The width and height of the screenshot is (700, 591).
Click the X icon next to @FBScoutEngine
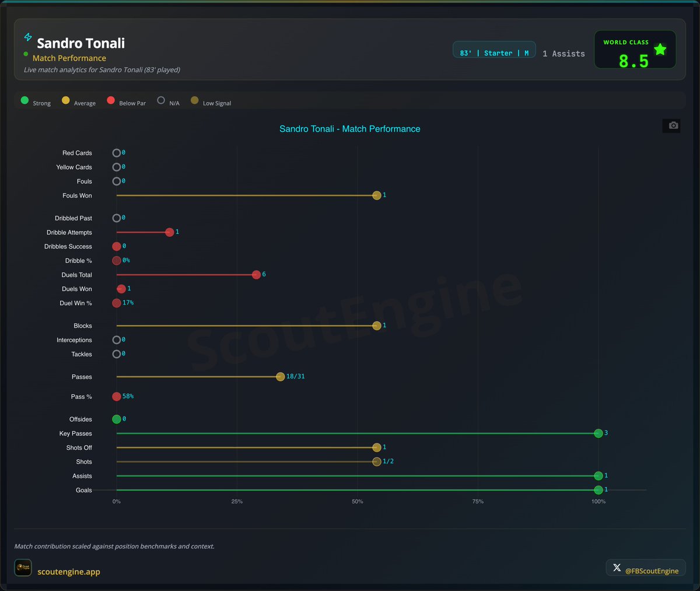[617, 567]
